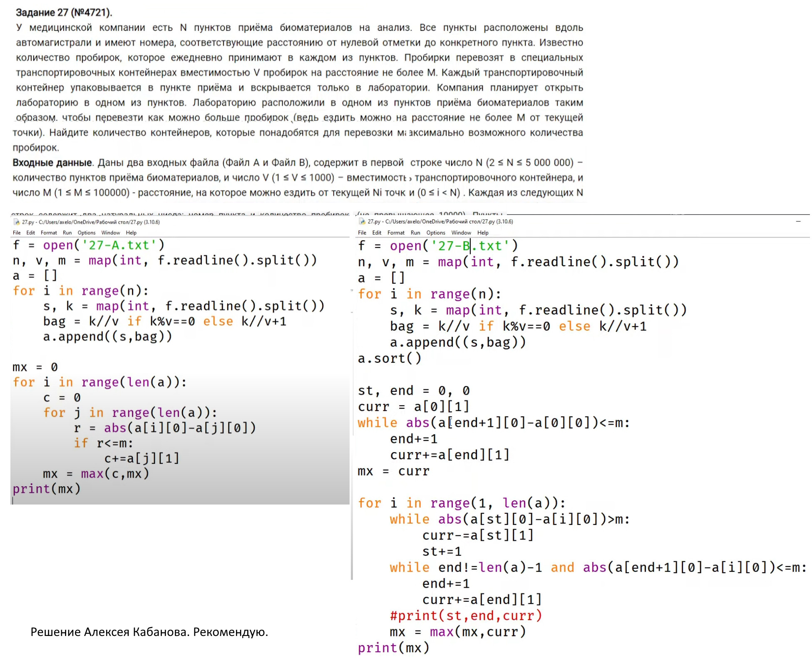Open Run menu in the 27-B code window

click(x=415, y=233)
